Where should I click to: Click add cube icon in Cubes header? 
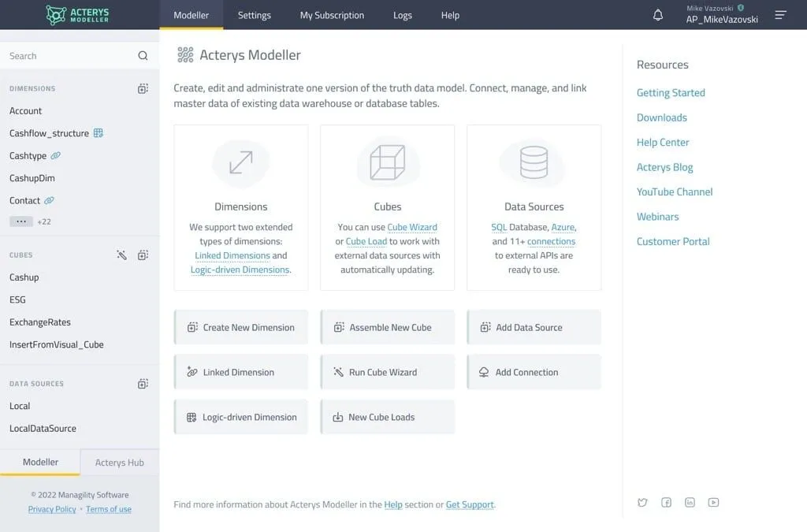pos(143,255)
